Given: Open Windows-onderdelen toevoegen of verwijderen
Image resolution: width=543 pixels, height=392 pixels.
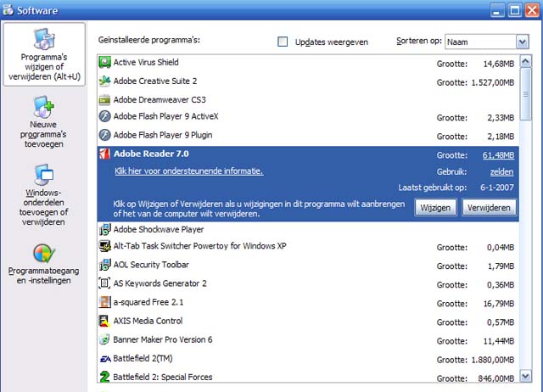Looking at the screenshot, I should click(x=43, y=195).
